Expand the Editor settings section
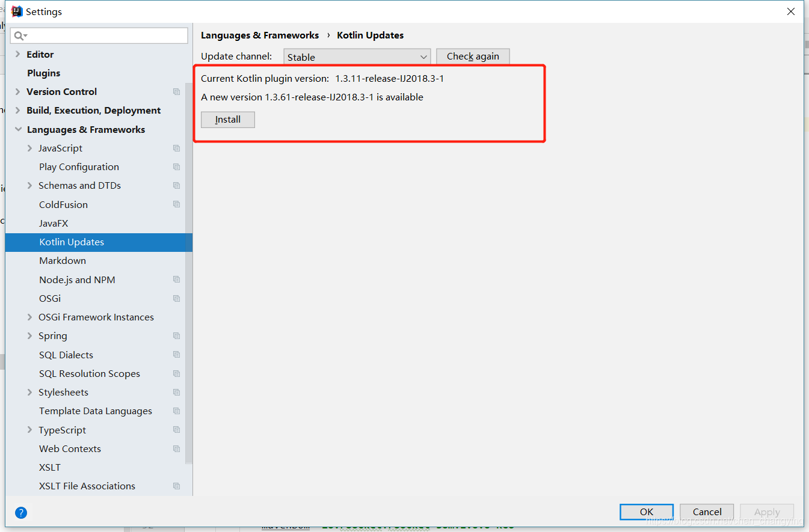 click(x=18, y=54)
